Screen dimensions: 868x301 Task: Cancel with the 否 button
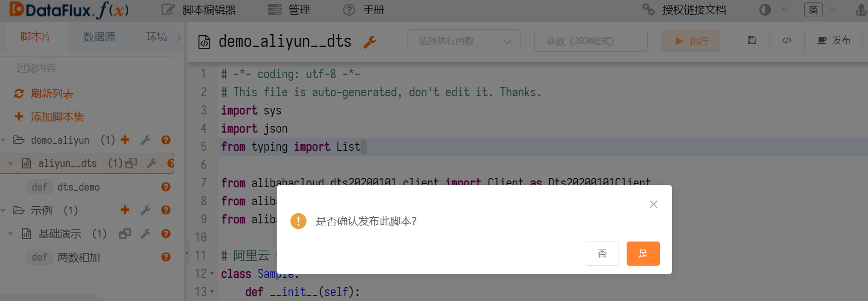coord(602,254)
